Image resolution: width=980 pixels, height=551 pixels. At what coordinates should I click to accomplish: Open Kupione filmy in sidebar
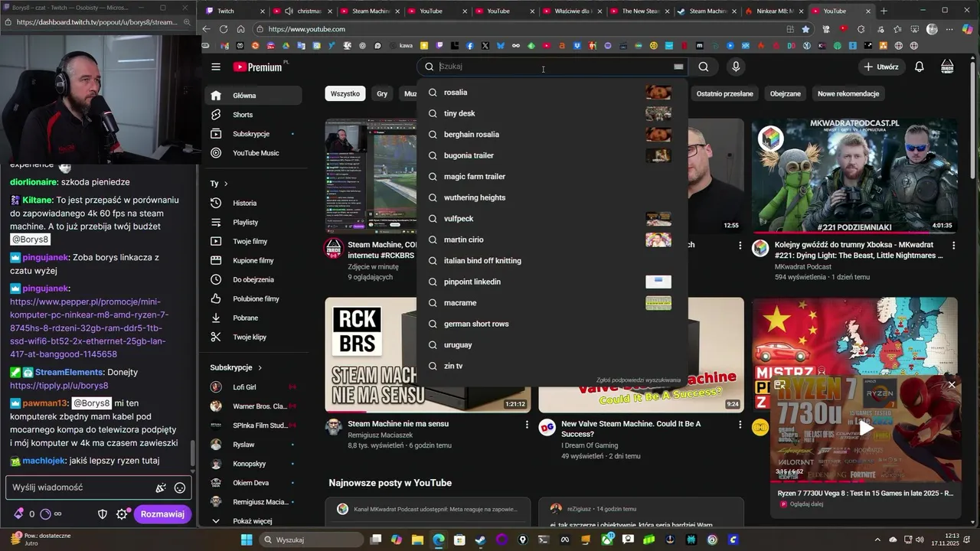(x=253, y=260)
